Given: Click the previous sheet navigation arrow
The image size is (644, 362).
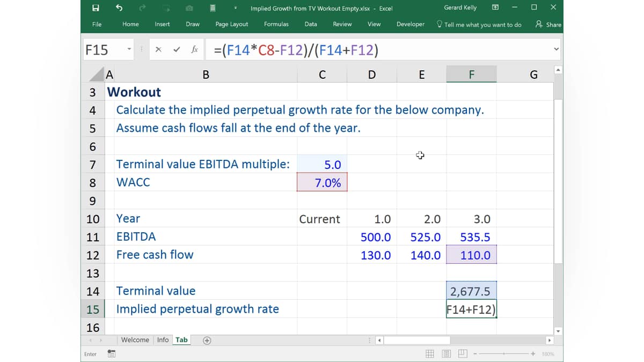Looking at the screenshot, I should (90, 340).
